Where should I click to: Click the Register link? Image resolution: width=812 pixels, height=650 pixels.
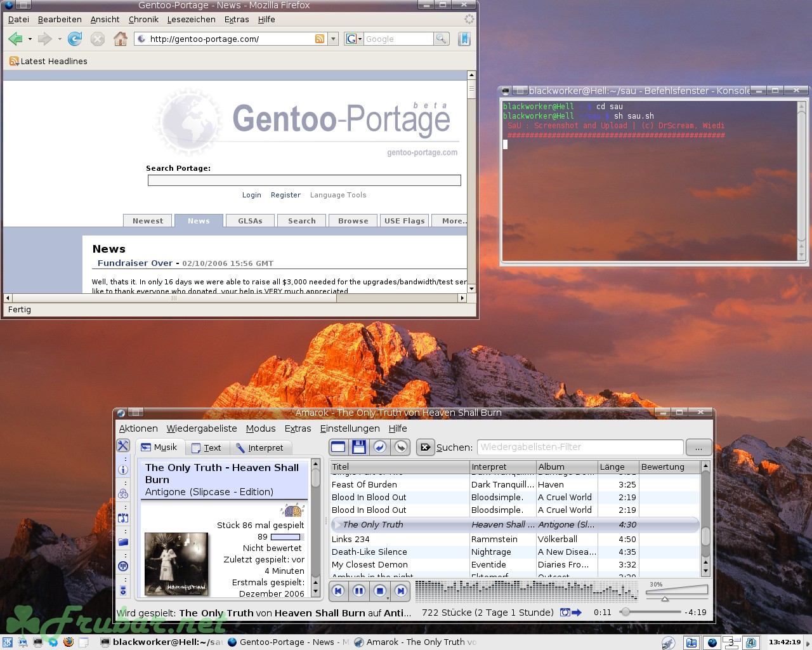pos(285,195)
